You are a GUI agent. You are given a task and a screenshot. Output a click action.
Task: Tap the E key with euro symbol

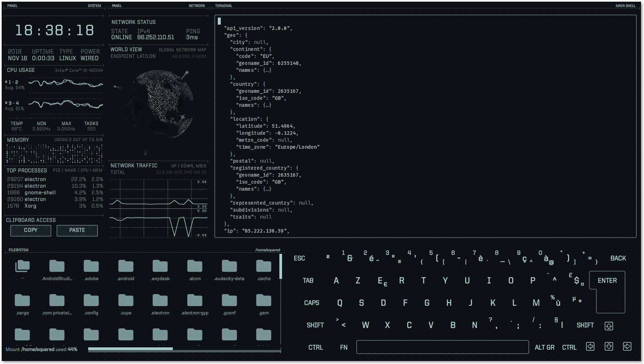point(382,281)
